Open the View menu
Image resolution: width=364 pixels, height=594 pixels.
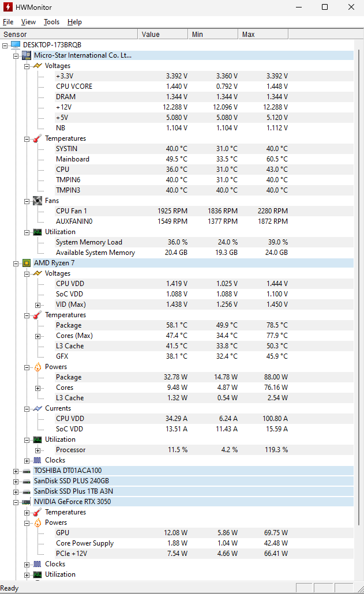click(x=28, y=22)
